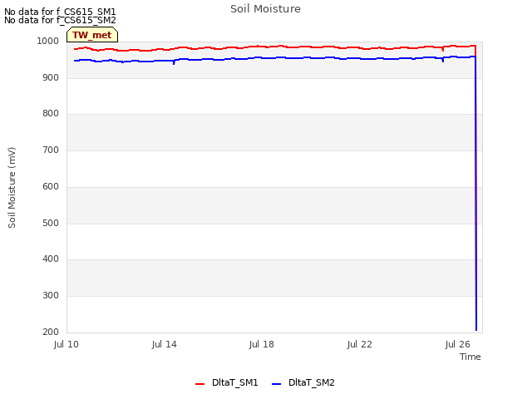Image resolution: width=532 pixels, height=399 pixels.
Task: Click the 300 y-axis tick label
Action: pos(51,296)
